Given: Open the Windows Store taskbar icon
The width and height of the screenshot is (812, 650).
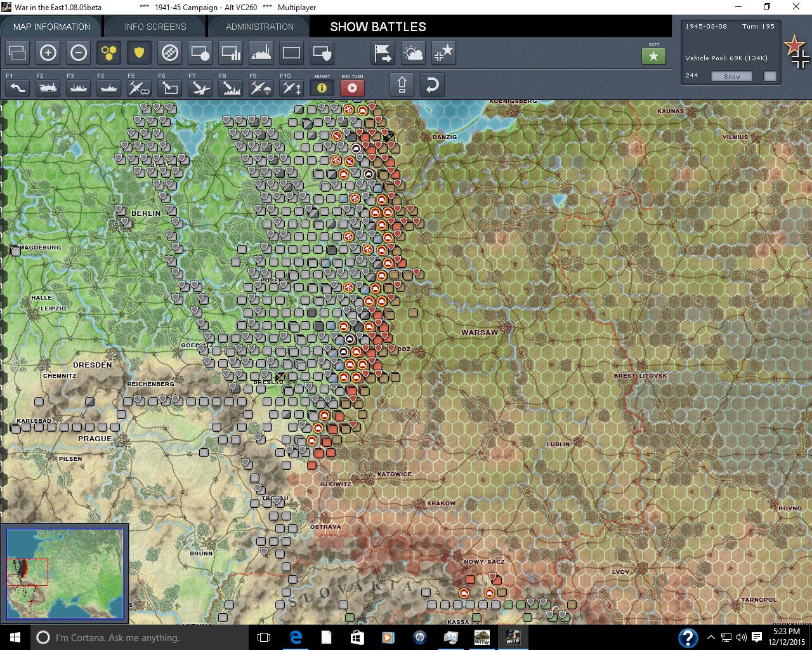Looking at the screenshot, I should pos(357,637).
